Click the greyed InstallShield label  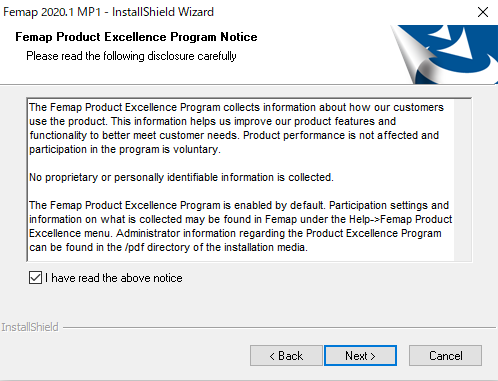30,327
